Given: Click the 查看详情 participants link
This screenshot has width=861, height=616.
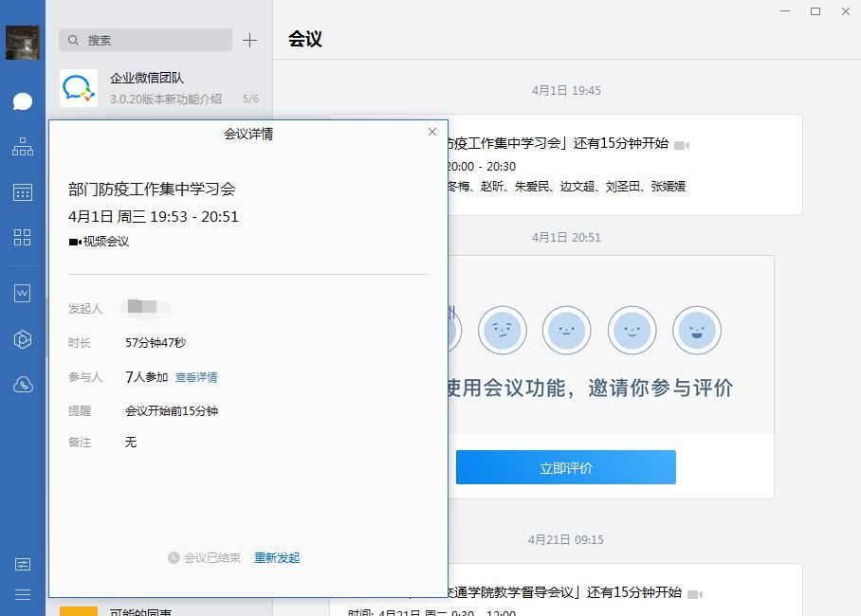Looking at the screenshot, I should (196, 377).
